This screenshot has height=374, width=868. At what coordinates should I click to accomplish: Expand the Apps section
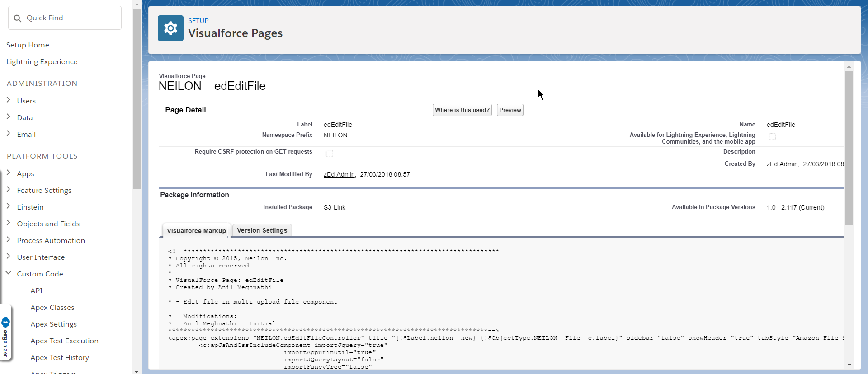point(8,173)
